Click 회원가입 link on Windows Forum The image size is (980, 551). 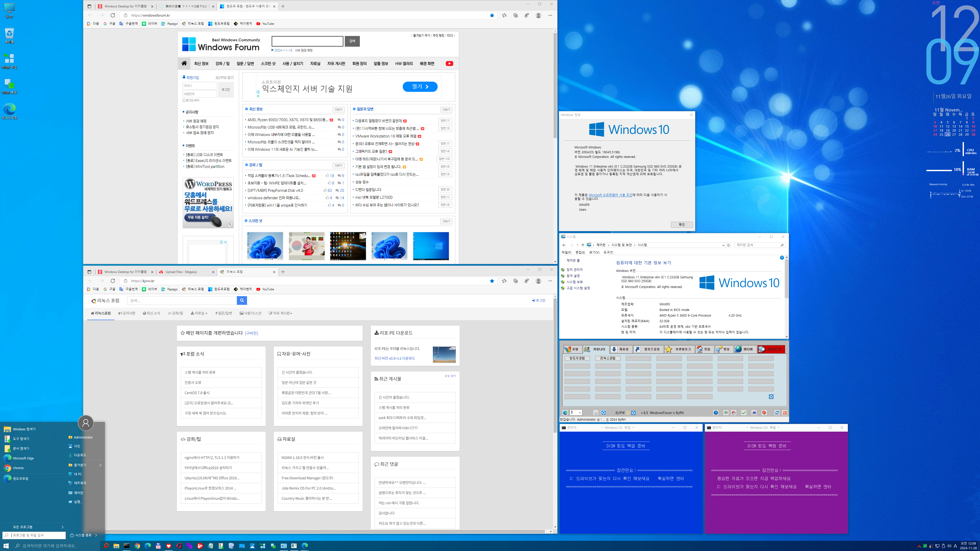coord(192,78)
